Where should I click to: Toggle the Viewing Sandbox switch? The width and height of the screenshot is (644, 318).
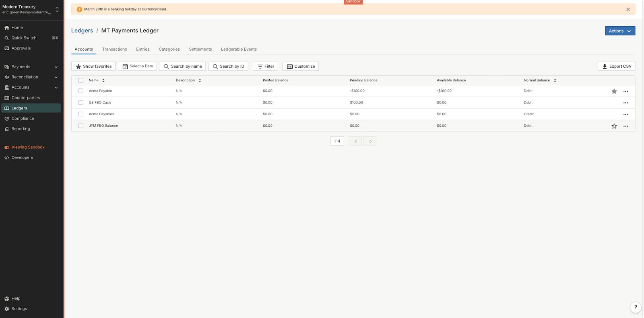point(7,147)
